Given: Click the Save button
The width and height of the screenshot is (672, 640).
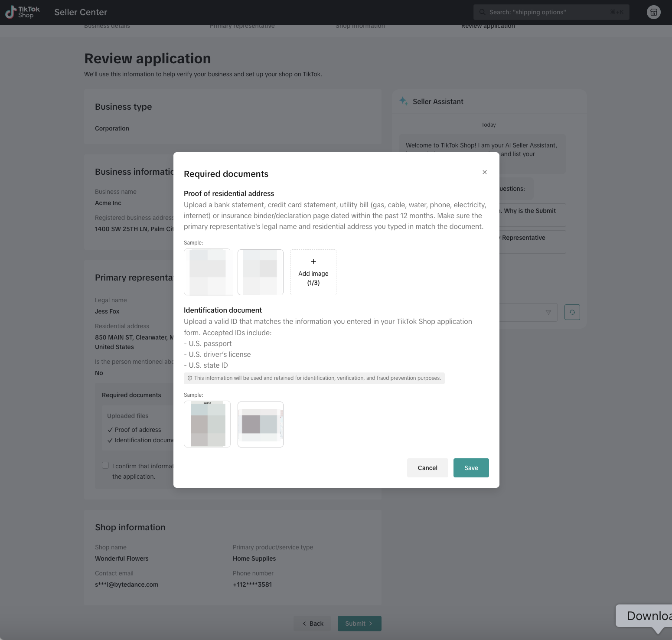Looking at the screenshot, I should tap(471, 468).
